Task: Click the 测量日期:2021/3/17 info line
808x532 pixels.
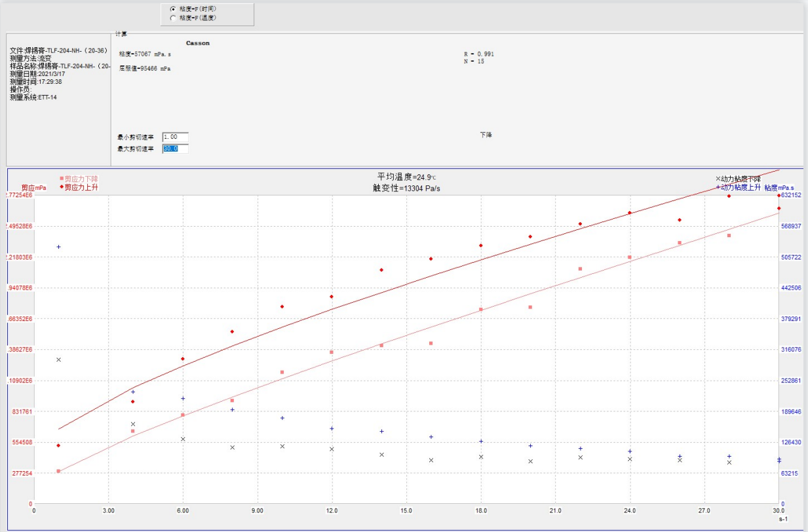Action: [x=37, y=74]
